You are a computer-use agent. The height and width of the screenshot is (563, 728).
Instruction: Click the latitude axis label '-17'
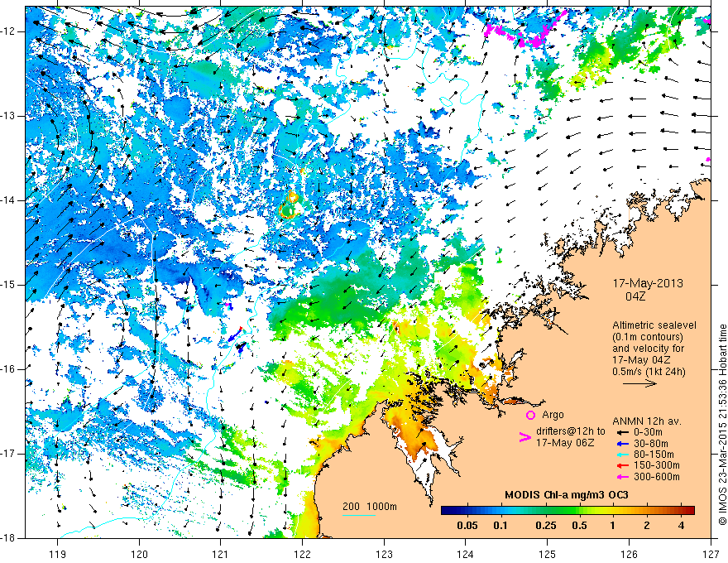coord(9,454)
